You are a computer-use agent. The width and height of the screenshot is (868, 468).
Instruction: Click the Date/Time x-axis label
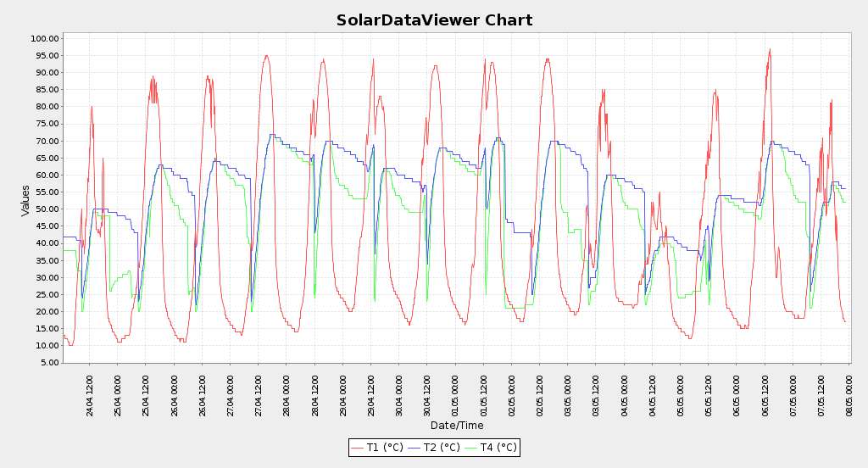tap(457, 426)
